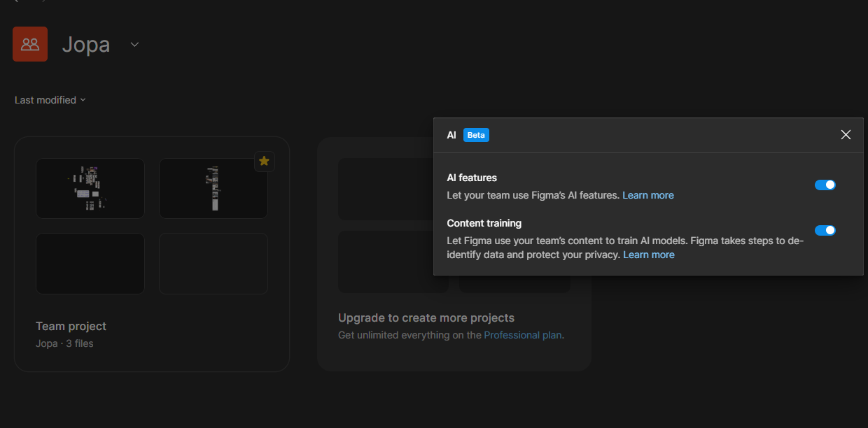Click the Beta badge in dialog header
868x428 pixels.
pos(476,135)
